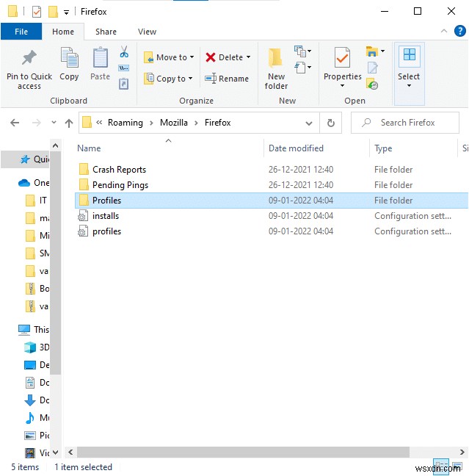
Task: Expand Delete dropdown arrow
Action: click(x=249, y=57)
